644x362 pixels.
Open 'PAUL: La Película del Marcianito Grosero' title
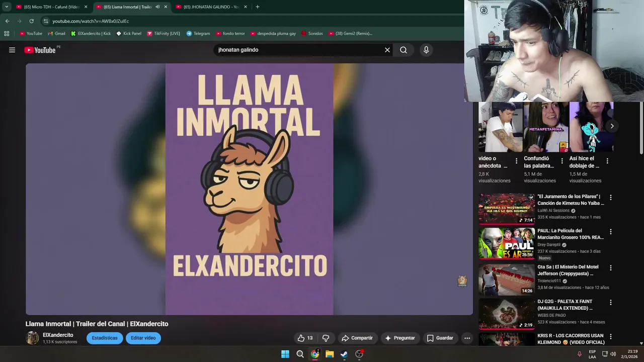tap(571, 234)
